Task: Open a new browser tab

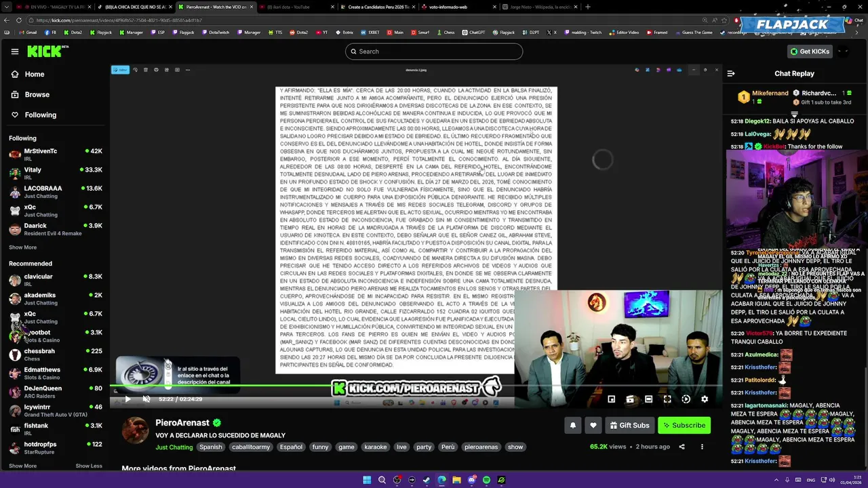Action: [x=587, y=7]
